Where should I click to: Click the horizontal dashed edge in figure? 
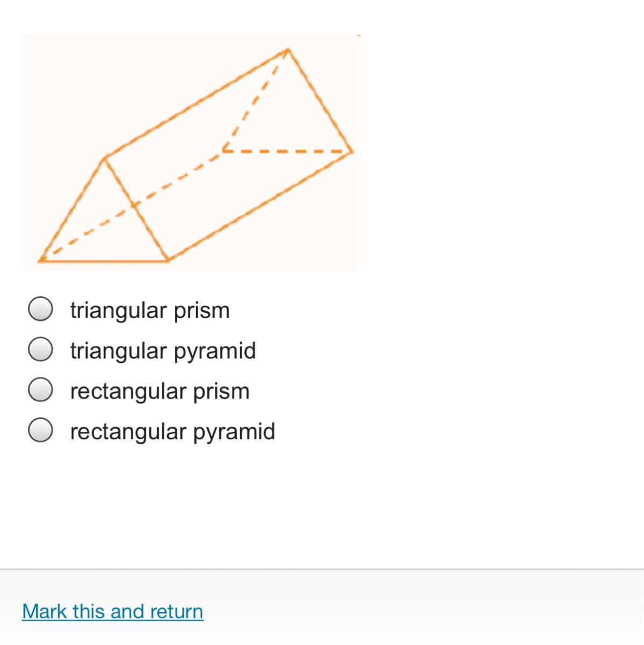[x=287, y=152]
